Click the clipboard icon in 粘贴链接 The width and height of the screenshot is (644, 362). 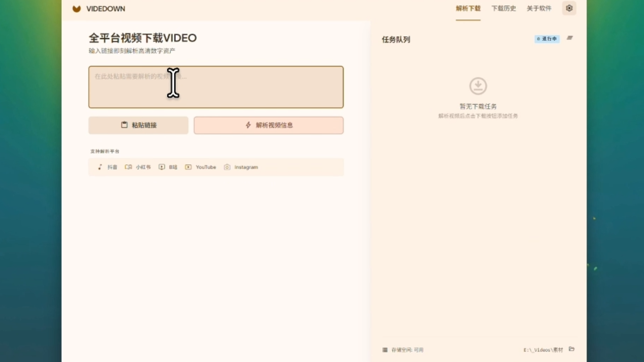point(124,125)
